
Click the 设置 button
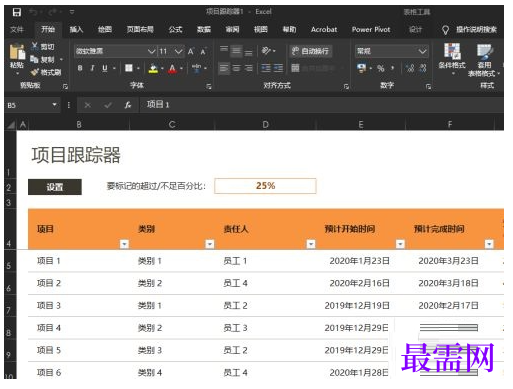pos(55,187)
